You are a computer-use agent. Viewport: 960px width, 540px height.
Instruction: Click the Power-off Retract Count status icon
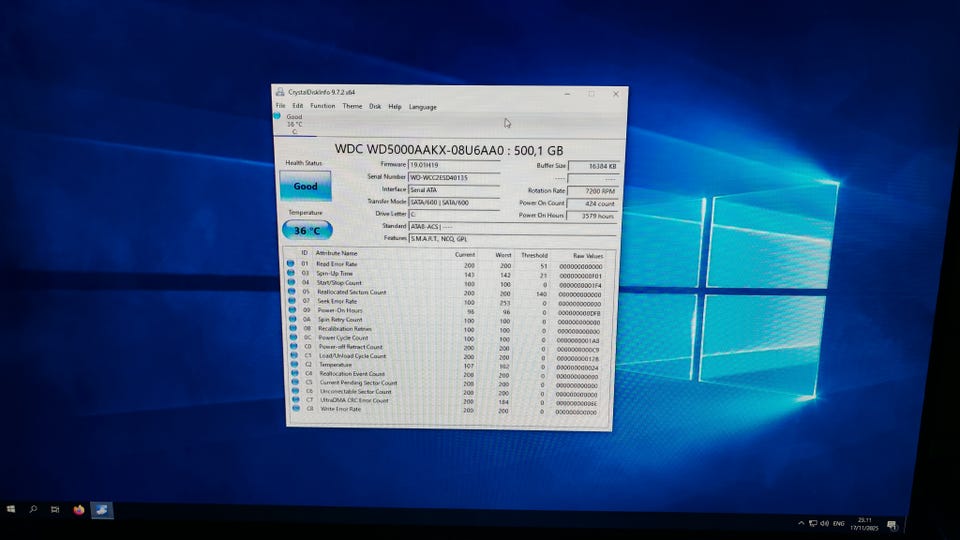294,346
